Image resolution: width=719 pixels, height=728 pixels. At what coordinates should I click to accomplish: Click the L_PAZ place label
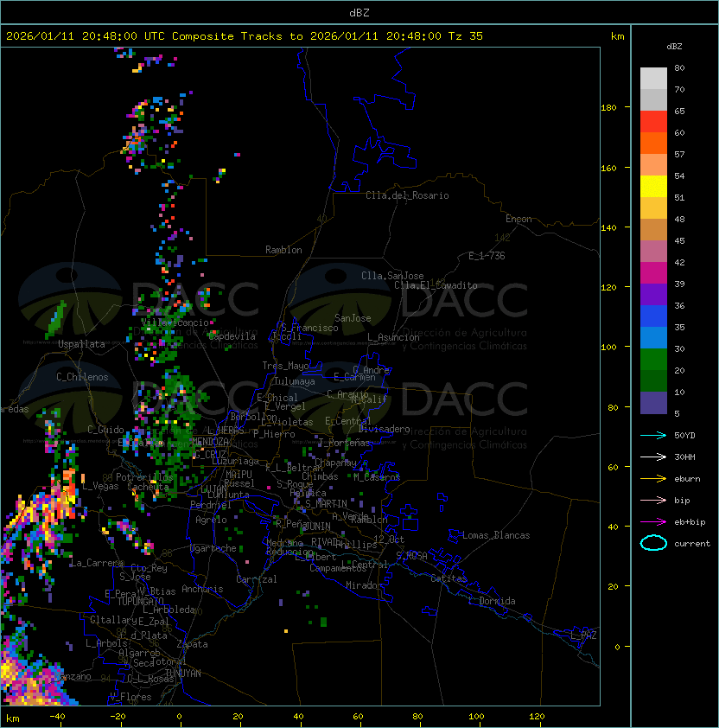point(583,635)
